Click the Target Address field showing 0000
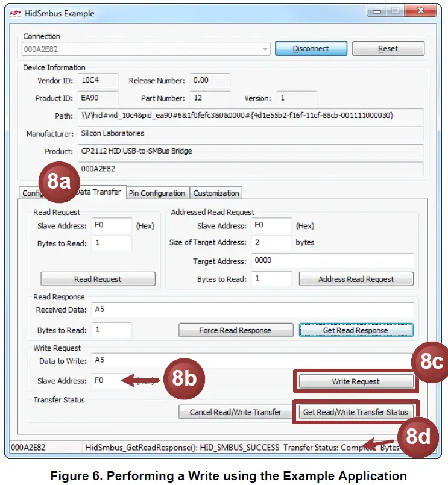This screenshot has width=448, height=485. pyautogui.click(x=332, y=261)
